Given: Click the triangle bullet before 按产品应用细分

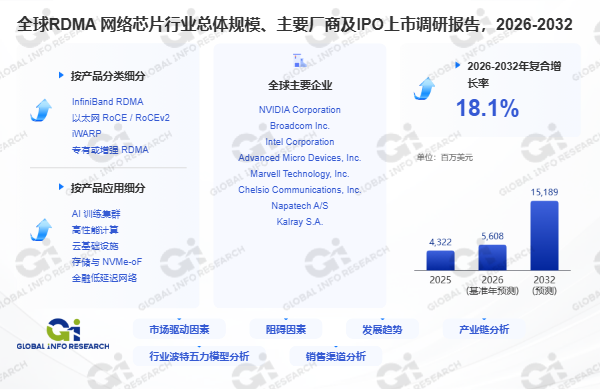Looking at the screenshot, I should tap(61, 187).
